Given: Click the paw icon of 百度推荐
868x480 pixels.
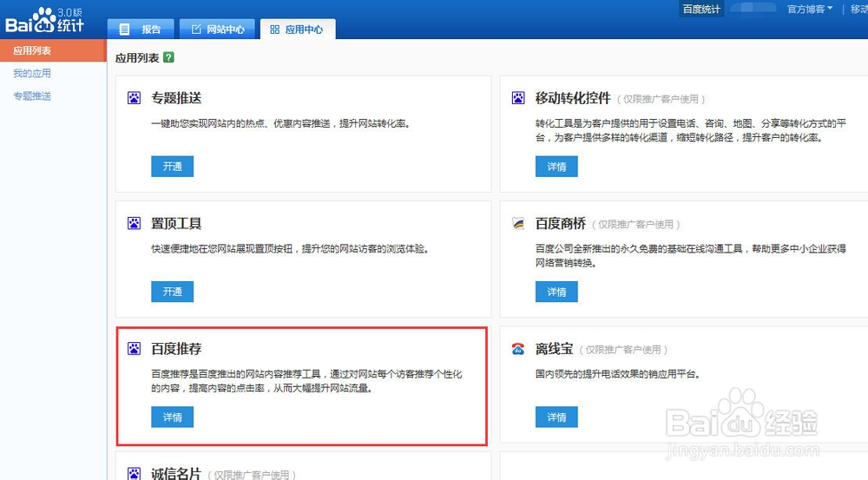Looking at the screenshot, I should click(x=134, y=348).
